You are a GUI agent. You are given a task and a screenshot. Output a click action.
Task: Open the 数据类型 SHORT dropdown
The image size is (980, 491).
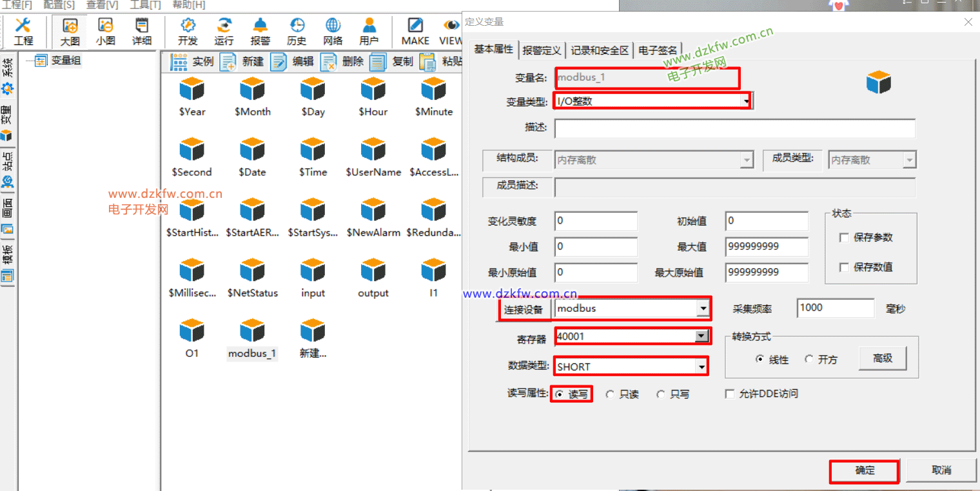(x=701, y=367)
